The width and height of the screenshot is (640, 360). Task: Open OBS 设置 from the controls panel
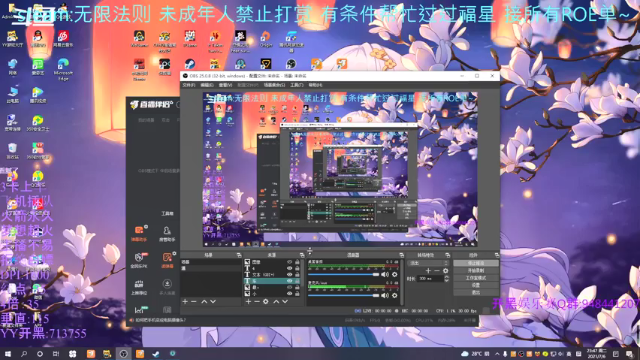coord(476,285)
